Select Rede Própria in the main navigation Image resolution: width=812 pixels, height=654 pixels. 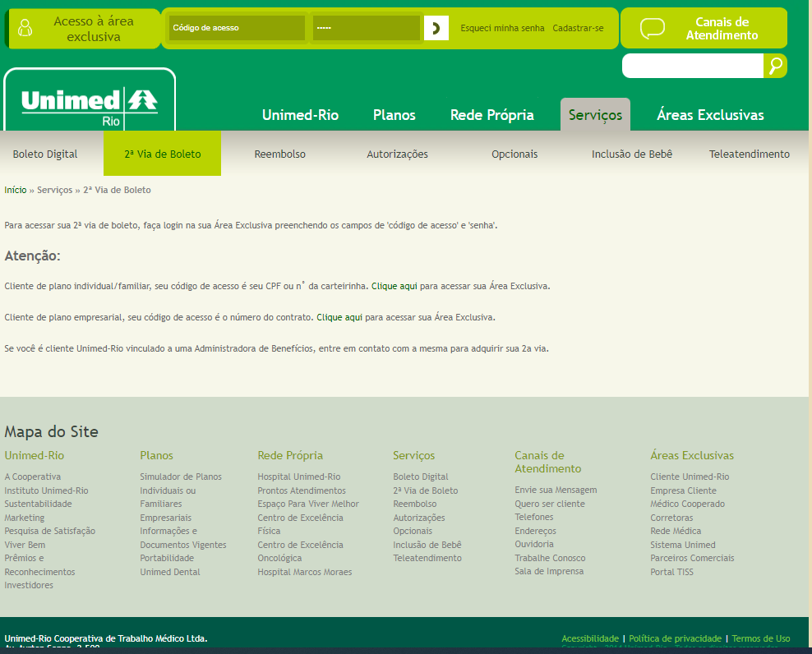[x=492, y=115]
